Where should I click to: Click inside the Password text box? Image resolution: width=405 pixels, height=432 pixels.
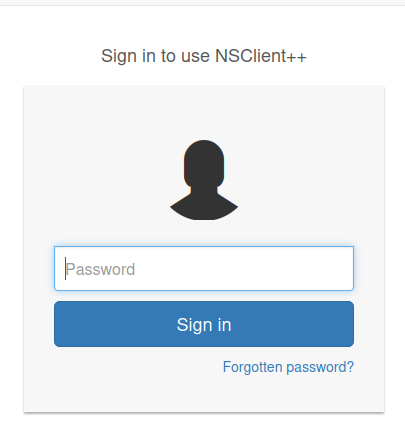204,268
